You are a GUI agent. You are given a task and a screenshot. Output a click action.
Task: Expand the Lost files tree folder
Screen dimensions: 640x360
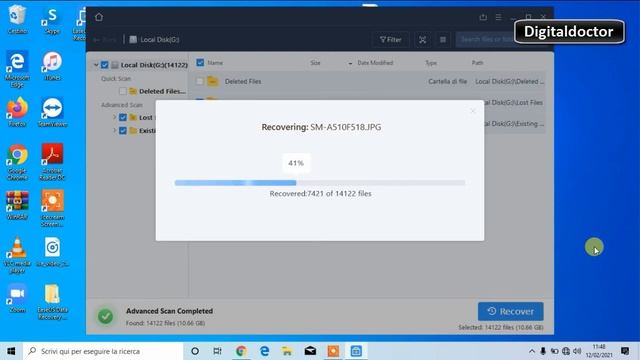(115, 118)
